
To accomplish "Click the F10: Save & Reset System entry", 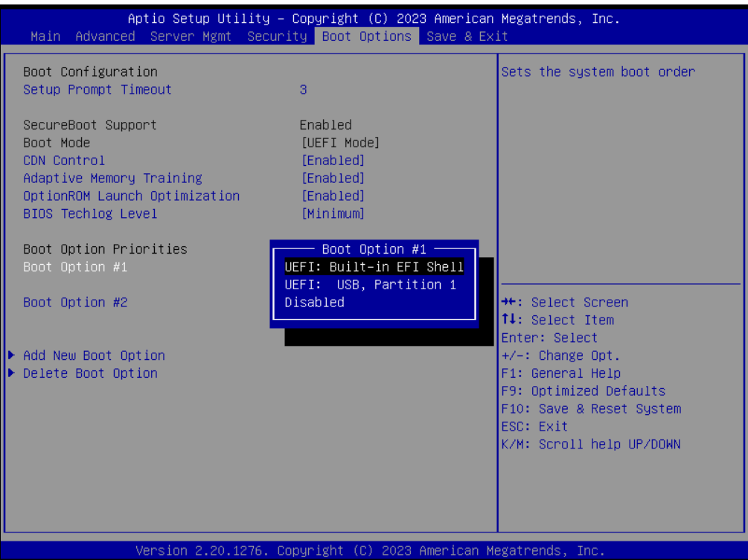I will [591, 409].
